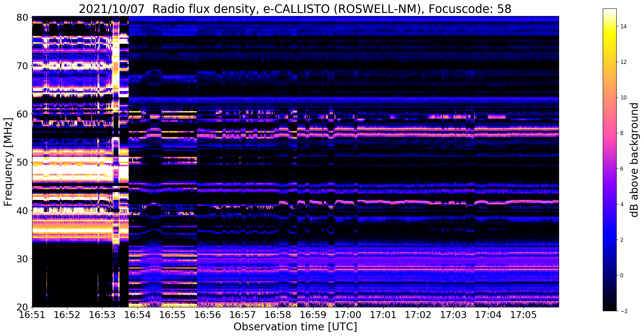Click the 'dB above background' colorbar label
The image size is (644, 336).
pyautogui.click(x=635, y=160)
